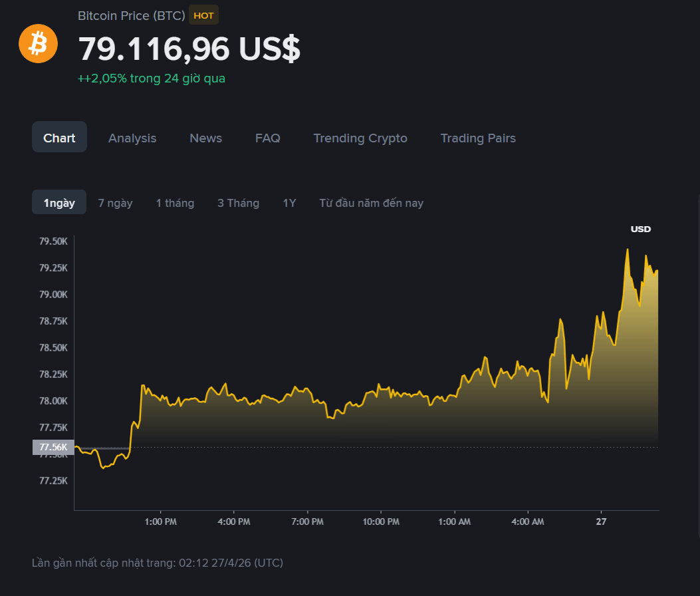Click the 78.75K y-axis label
Viewport: 700px width, 596px height.
[x=53, y=321]
